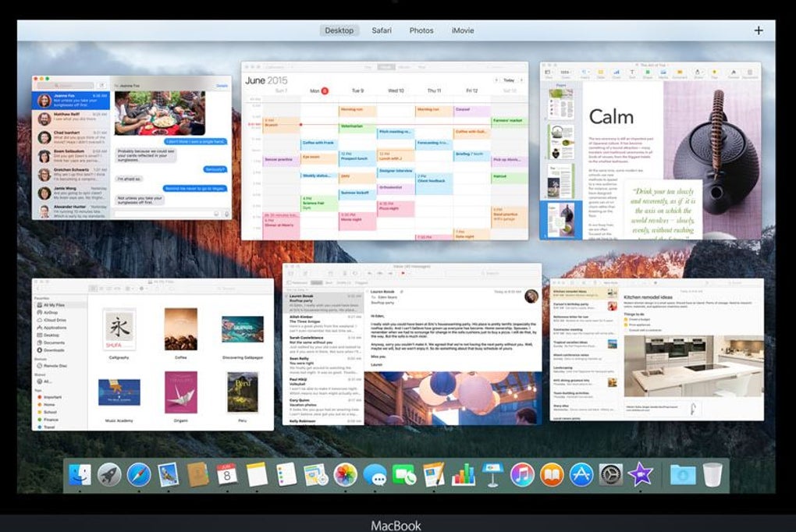
Task: Go to next week in Calendar
Action: (521, 80)
